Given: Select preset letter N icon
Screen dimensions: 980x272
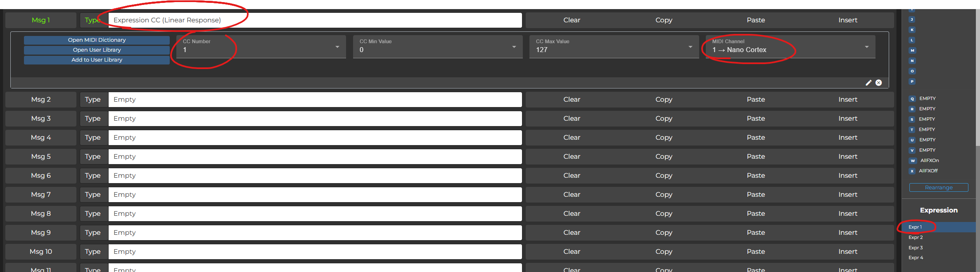Looking at the screenshot, I should pos(912,61).
